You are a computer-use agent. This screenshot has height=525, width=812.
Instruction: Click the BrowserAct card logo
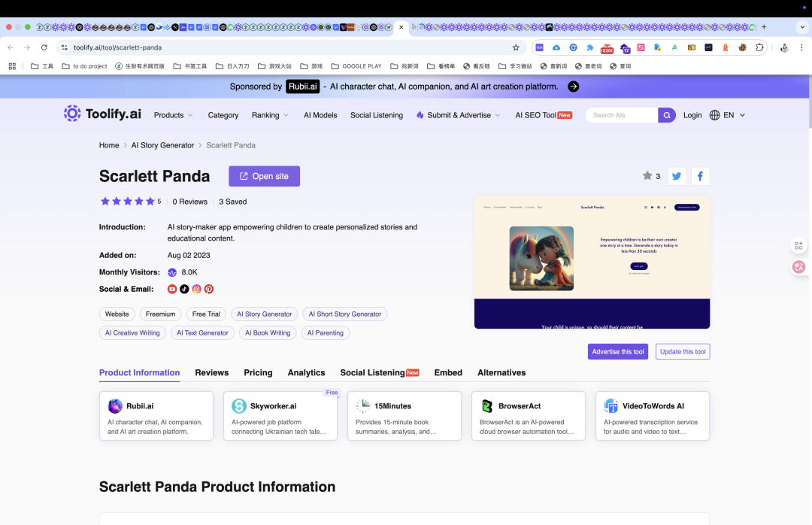486,406
